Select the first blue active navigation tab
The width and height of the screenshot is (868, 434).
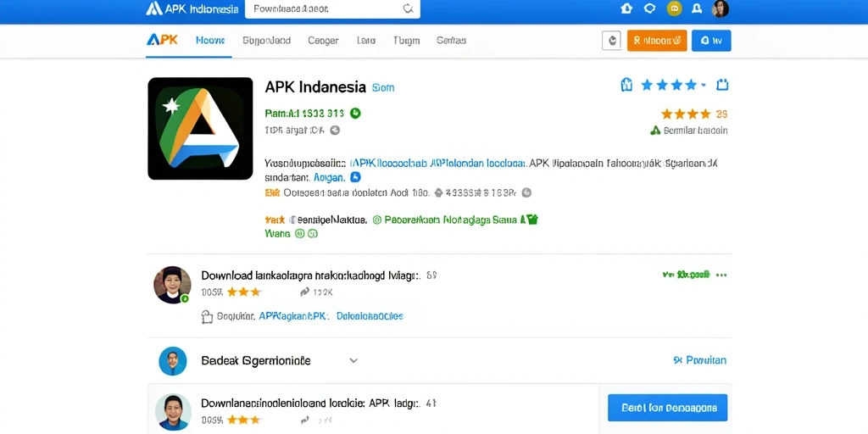coord(210,41)
